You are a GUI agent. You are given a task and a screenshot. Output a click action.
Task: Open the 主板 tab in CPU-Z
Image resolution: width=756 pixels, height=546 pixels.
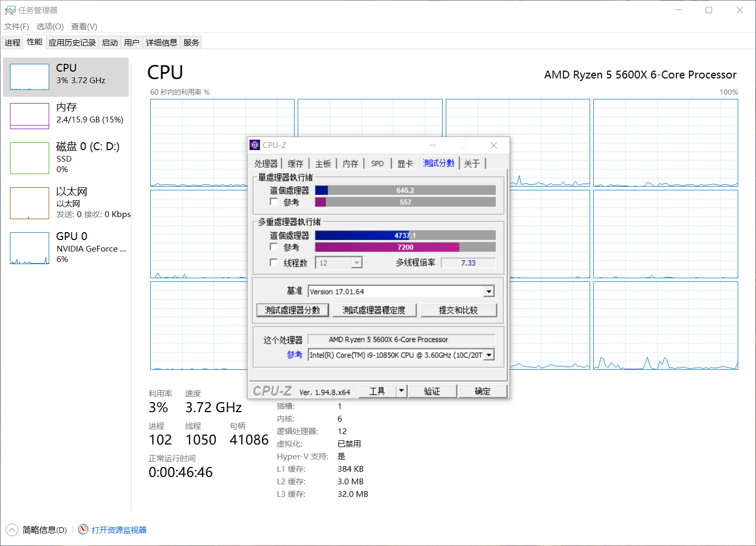(x=323, y=164)
